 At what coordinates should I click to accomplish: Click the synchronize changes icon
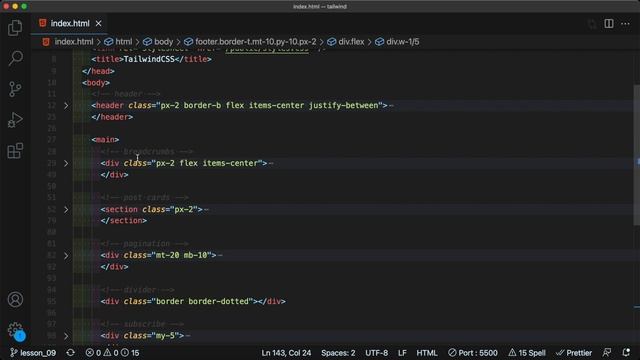coord(71,353)
